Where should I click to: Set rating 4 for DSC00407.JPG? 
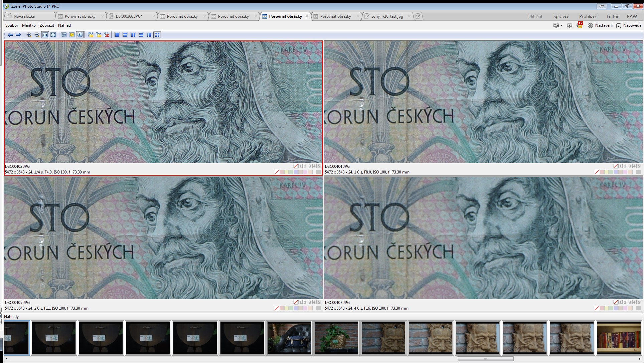(634, 302)
